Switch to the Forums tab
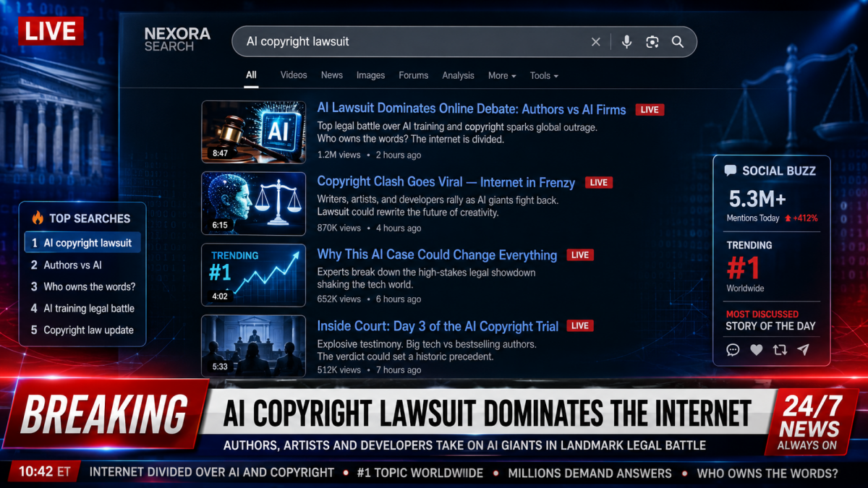The width and height of the screenshot is (868, 488). tap(414, 75)
